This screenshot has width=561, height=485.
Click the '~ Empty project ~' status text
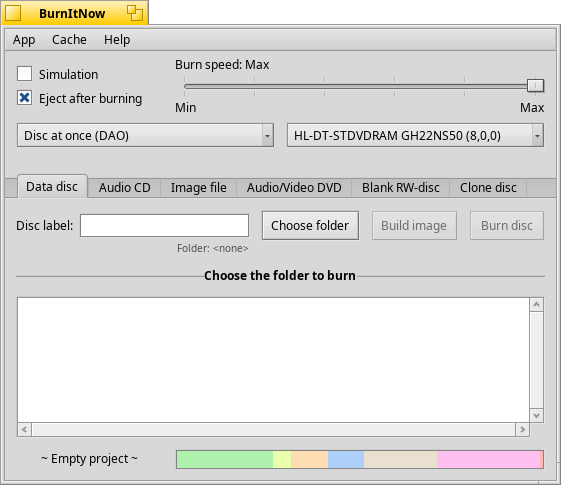click(x=89, y=459)
